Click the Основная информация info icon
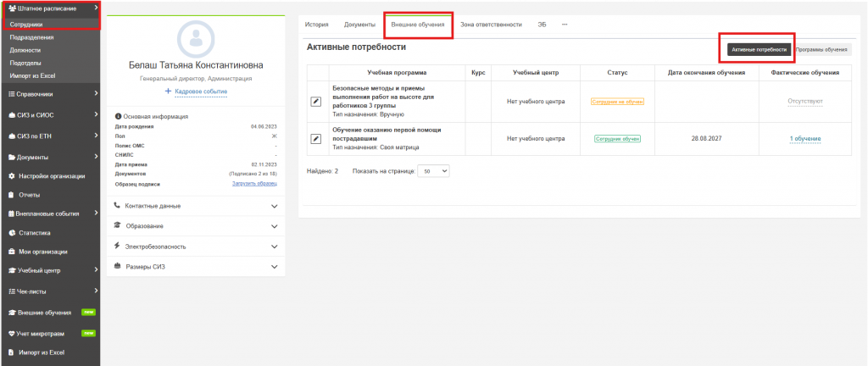Image resolution: width=868 pixels, height=366 pixels. tap(117, 117)
